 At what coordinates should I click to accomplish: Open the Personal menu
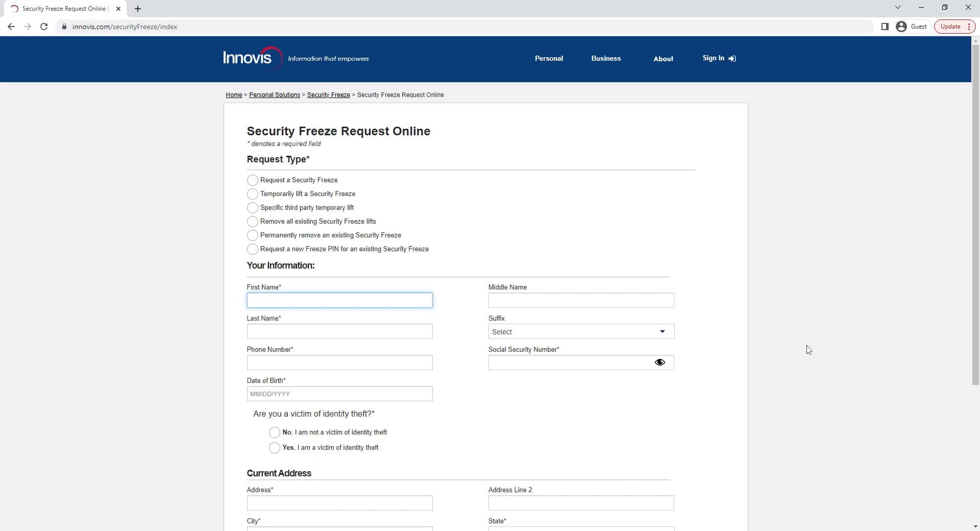549,59
